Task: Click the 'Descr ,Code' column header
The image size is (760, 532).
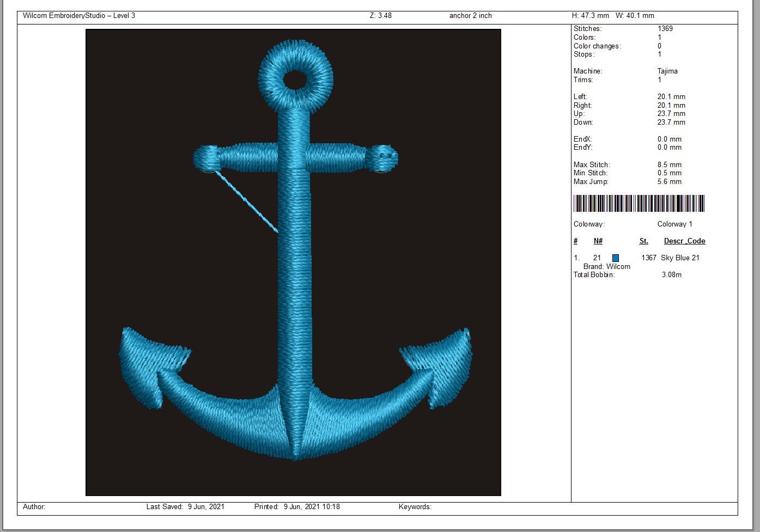Action: [x=685, y=241]
